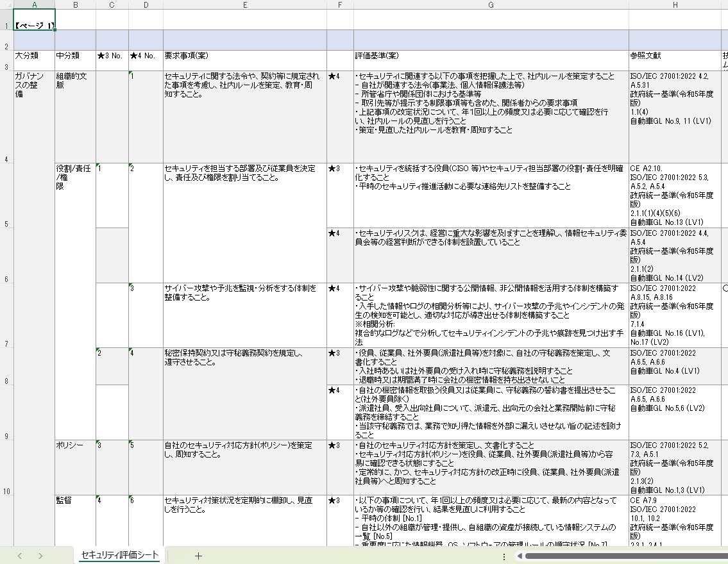Select column A header
Viewport: 728px width, 564px height.
[x=34, y=4]
